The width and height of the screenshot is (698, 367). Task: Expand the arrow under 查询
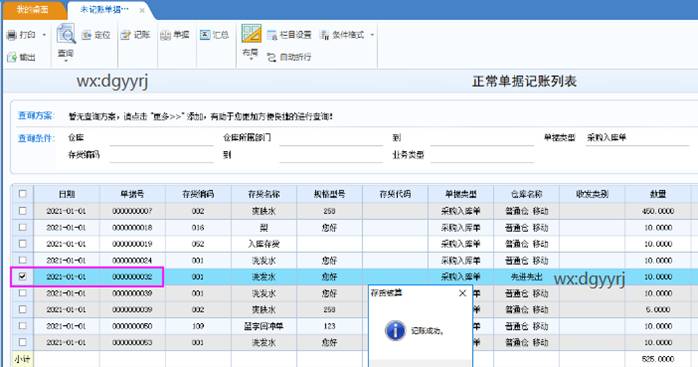66,60
